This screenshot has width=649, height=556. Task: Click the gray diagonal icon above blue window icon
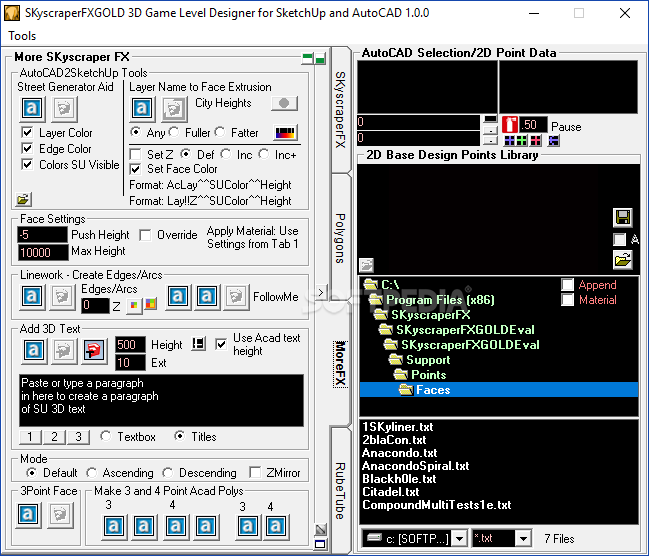(x=321, y=529)
